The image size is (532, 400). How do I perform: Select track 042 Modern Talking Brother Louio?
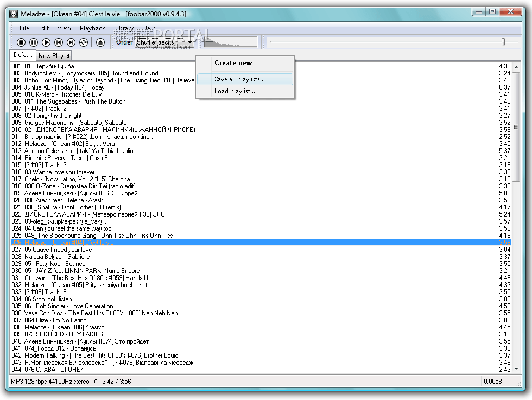point(261,355)
